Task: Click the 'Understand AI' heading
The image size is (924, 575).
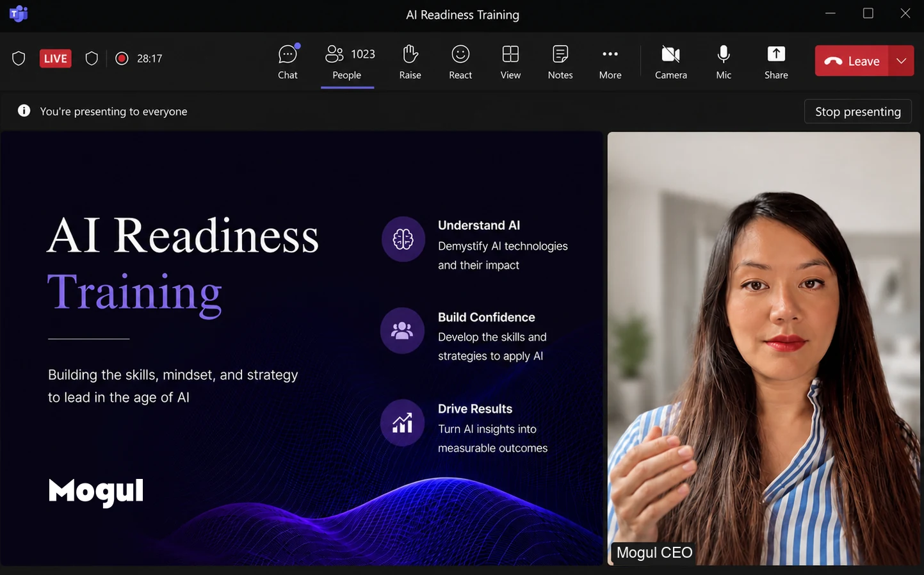Action: [479, 225]
